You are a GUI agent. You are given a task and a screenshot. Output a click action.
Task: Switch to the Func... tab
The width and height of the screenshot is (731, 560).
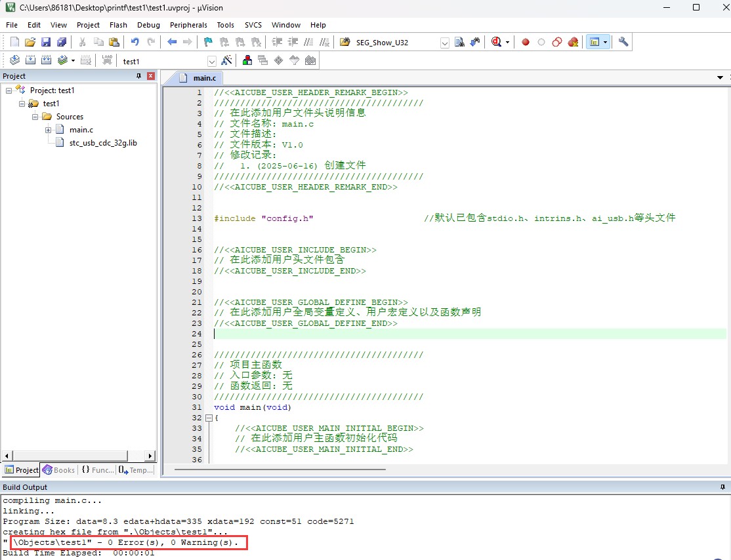(x=97, y=470)
